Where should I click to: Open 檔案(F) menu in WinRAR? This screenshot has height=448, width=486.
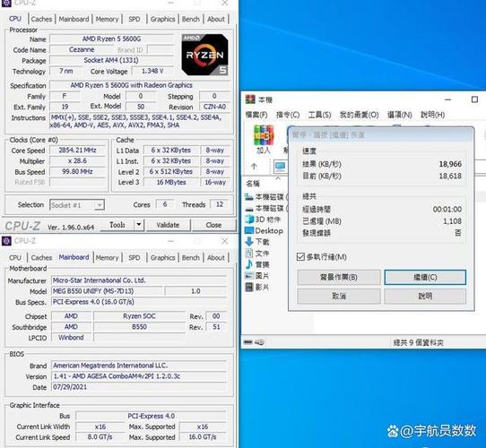click(256, 115)
